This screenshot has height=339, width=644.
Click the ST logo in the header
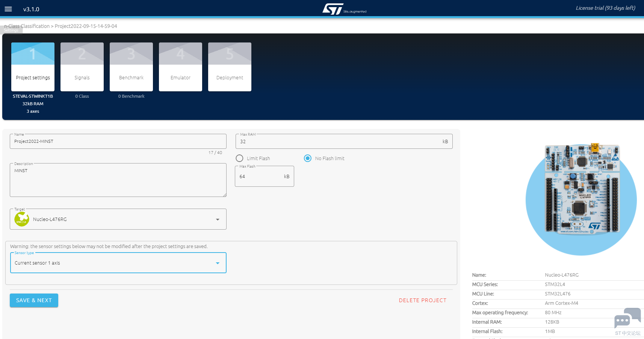click(344, 9)
